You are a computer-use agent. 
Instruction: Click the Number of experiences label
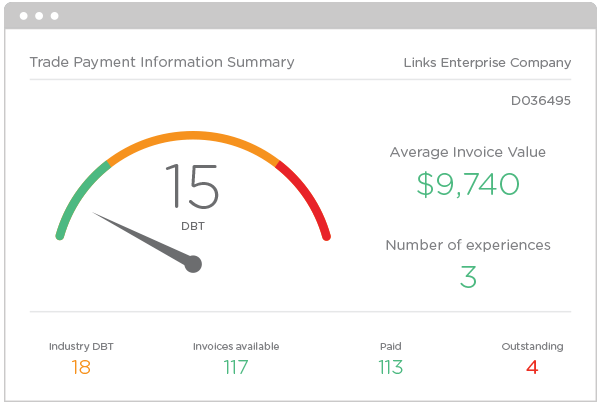click(468, 245)
